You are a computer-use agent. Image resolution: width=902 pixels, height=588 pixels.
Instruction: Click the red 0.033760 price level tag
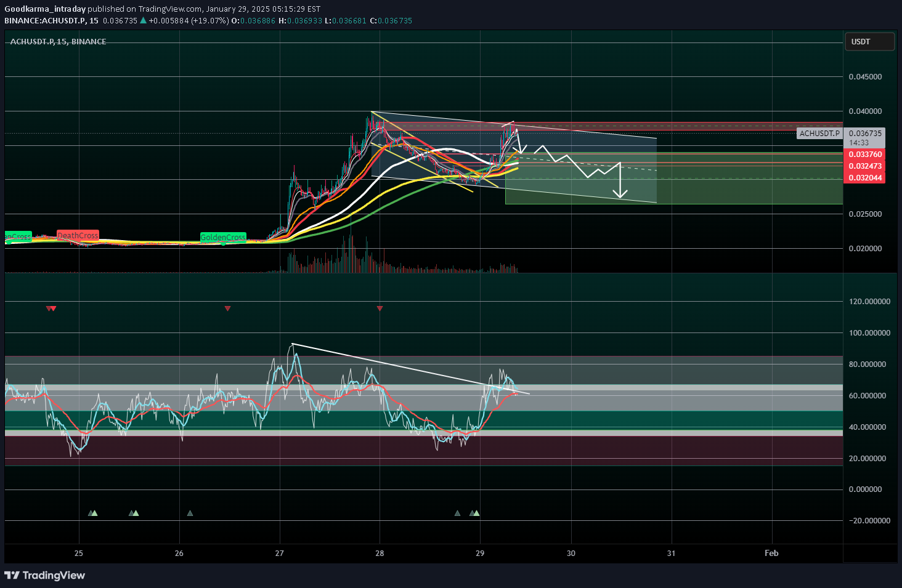tap(865, 155)
